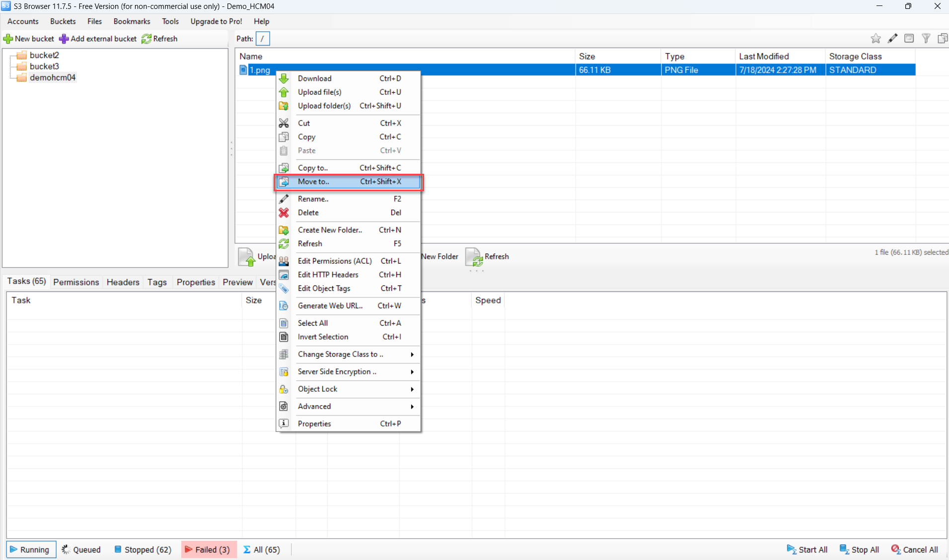The width and height of the screenshot is (949, 560).
Task: Choose Move to.. from context menu
Action: coord(313,182)
